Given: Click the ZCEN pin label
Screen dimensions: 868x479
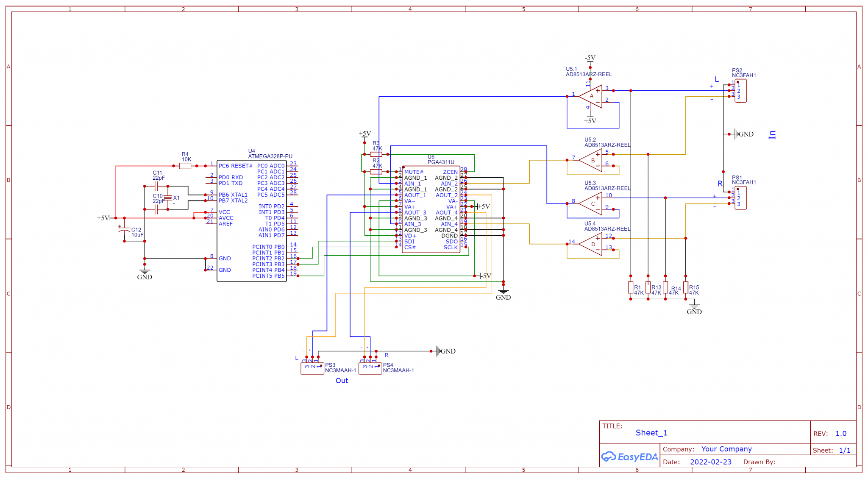Looking at the screenshot, I should [x=450, y=172].
